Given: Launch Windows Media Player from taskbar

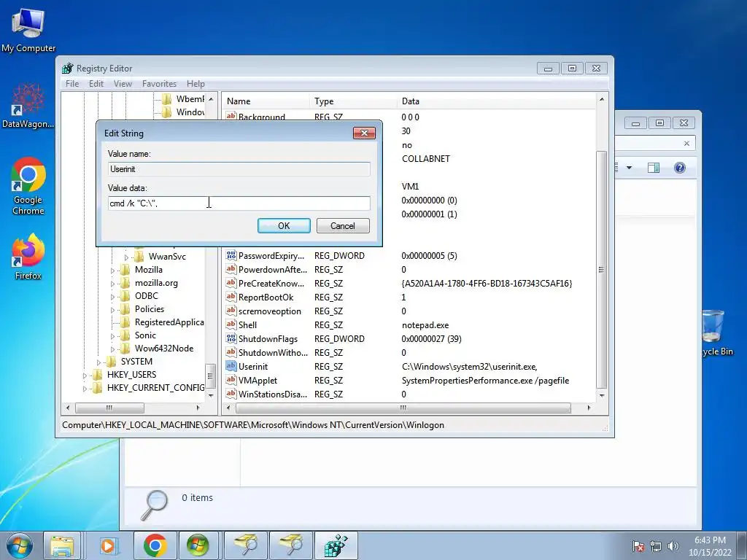Looking at the screenshot, I should coord(108,545).
